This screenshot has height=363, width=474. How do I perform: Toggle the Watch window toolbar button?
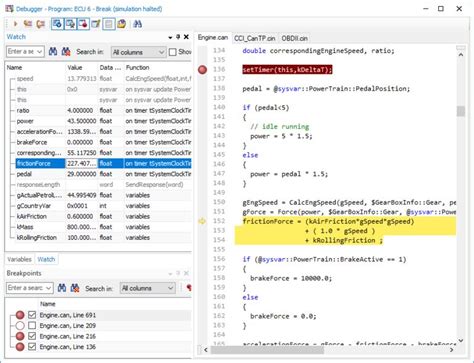tap(70, 24)
